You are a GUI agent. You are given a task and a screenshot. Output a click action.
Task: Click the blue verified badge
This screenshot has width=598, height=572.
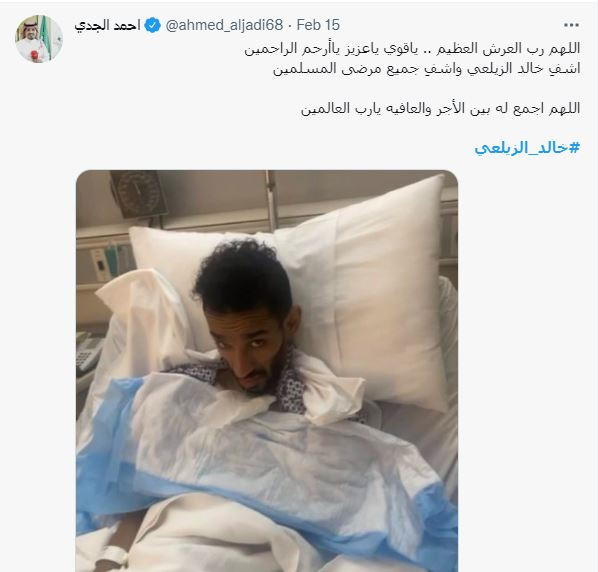(x=153, y=25)
